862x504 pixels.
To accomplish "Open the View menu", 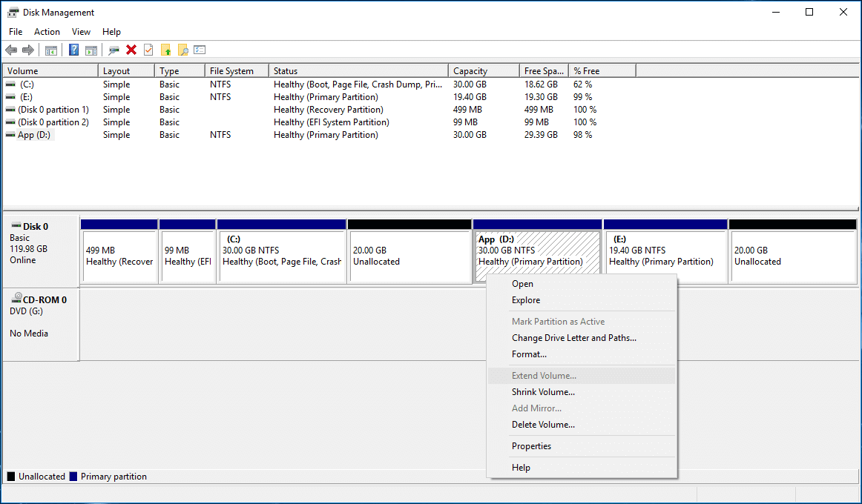I will point(81,32).
